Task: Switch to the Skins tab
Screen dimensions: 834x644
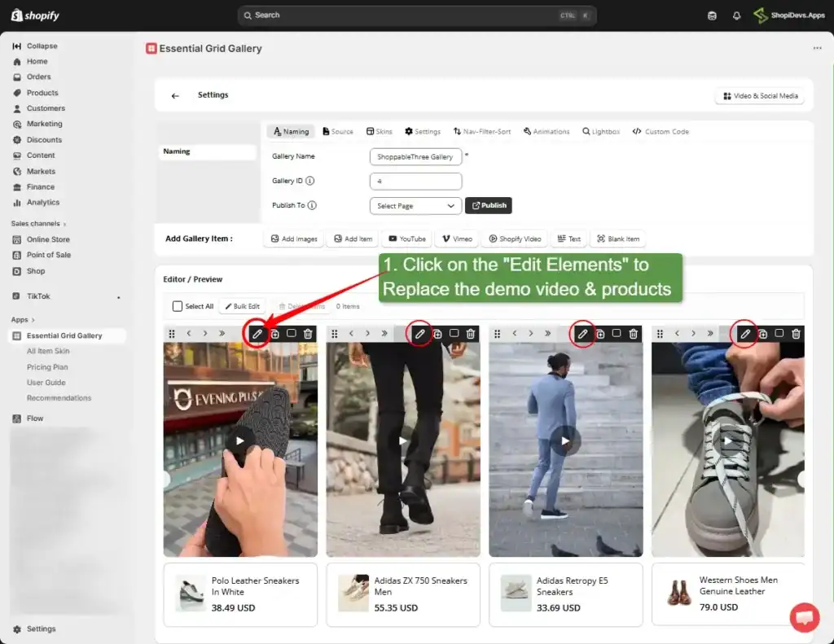Action: (379, 130)
